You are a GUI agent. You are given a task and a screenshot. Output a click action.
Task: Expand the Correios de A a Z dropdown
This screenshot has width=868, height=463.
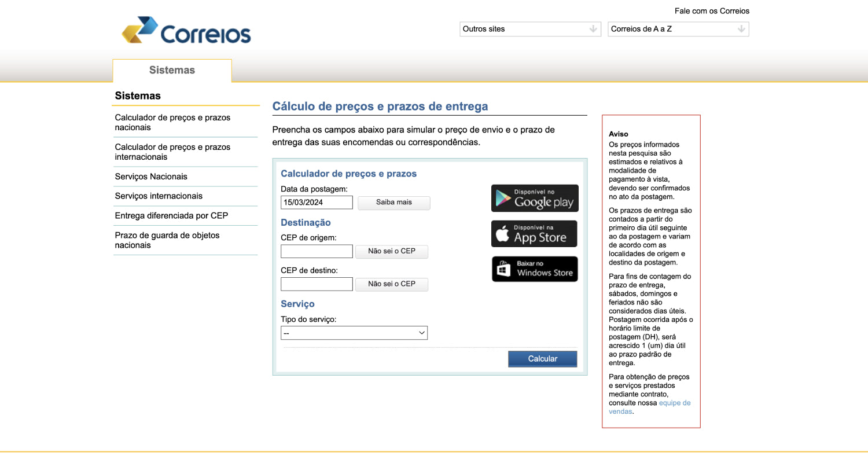678,29
